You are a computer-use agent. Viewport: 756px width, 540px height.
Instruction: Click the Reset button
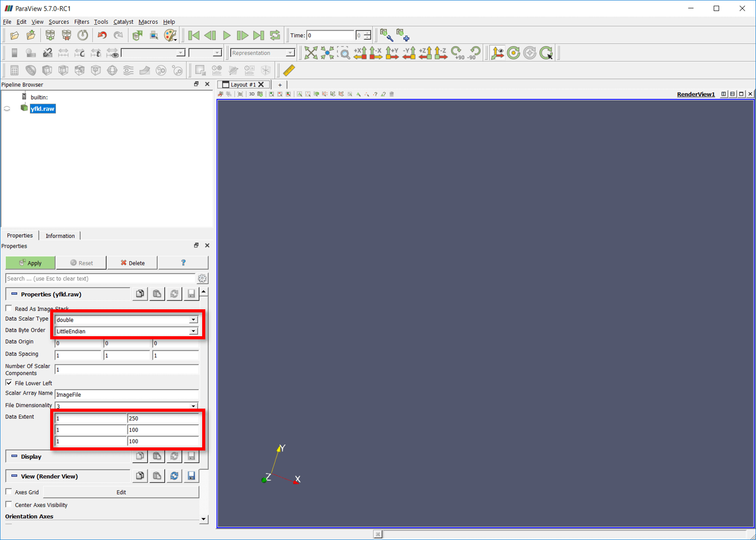[81, 263]
